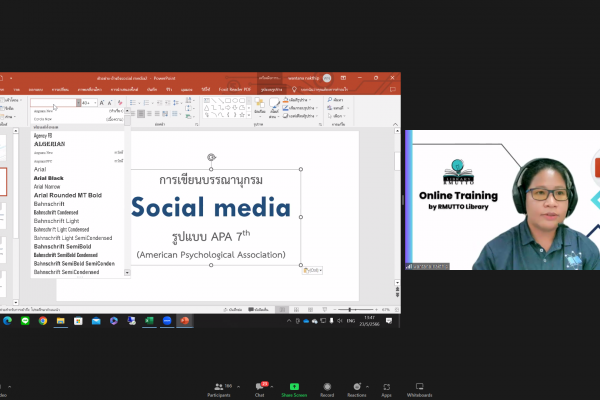Open Microsoft Edge from taskbar
The height and width of the screenshot is (400, 600).
pyautogui.click(x=7, y=321)
